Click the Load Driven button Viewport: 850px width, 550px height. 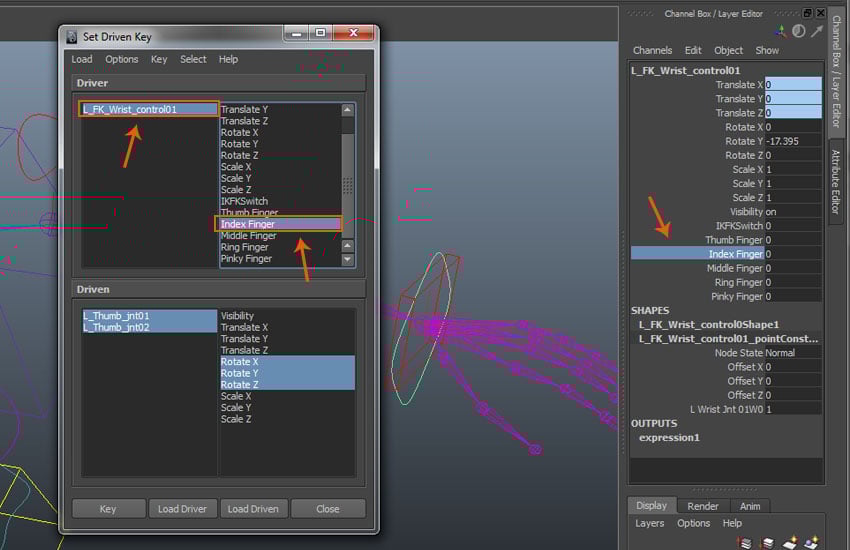[x=253, y=508]
